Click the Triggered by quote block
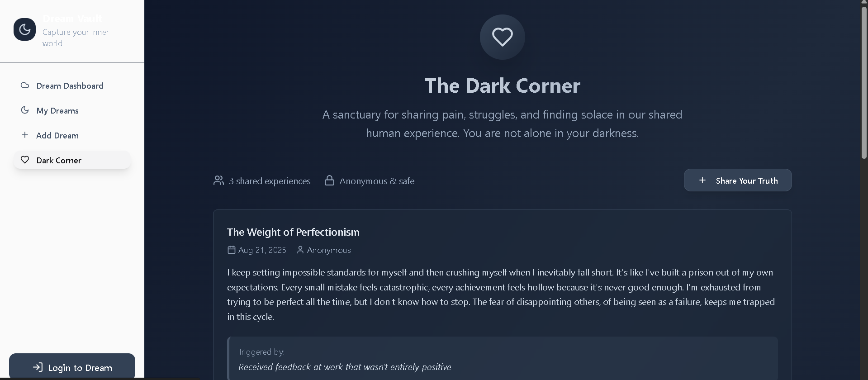 pos(502,359)
